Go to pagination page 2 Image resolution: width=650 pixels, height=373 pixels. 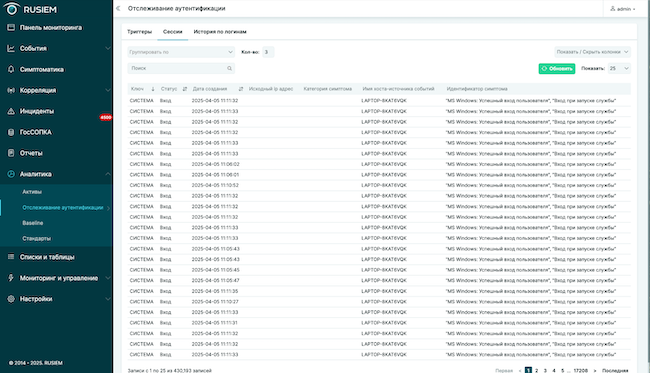(x=536, y=371)
